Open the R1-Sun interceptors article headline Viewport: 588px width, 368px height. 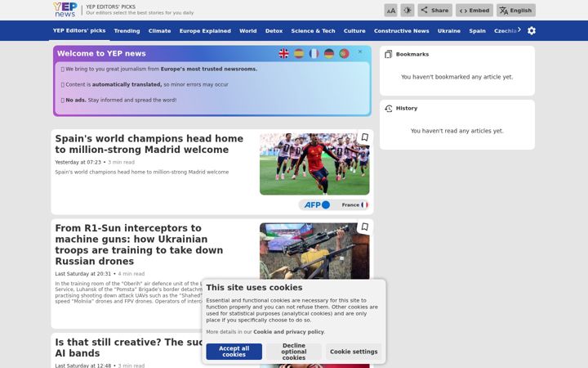(x=139, y=245)
